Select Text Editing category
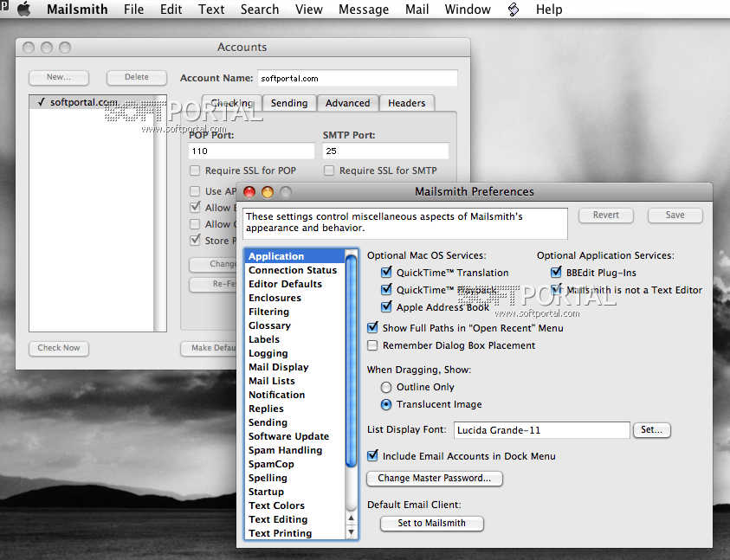Viewport: 730px width, 560px height. point(295,519)
